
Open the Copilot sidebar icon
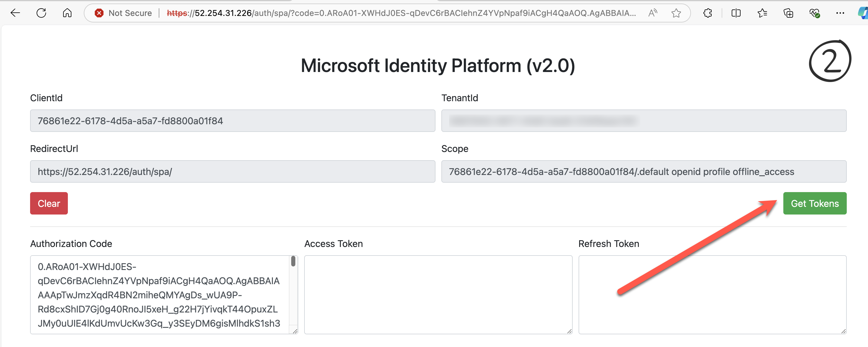[x=863, y=13]
